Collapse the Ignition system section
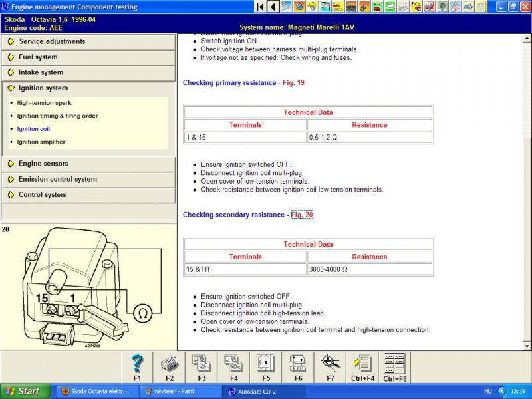 (88, 88)
